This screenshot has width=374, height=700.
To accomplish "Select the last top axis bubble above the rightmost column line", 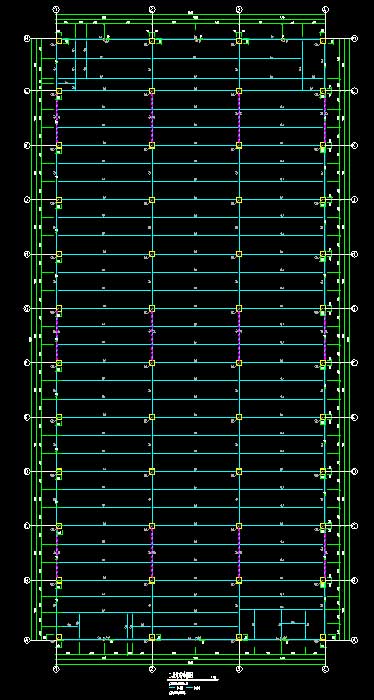I will coord(325,8).
